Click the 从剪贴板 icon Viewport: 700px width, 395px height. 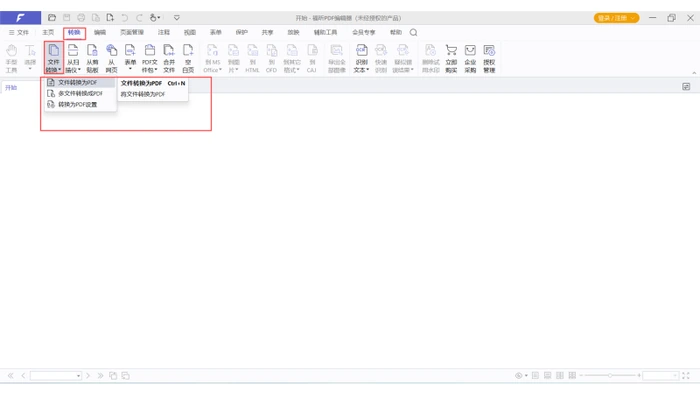click(92, 58)
